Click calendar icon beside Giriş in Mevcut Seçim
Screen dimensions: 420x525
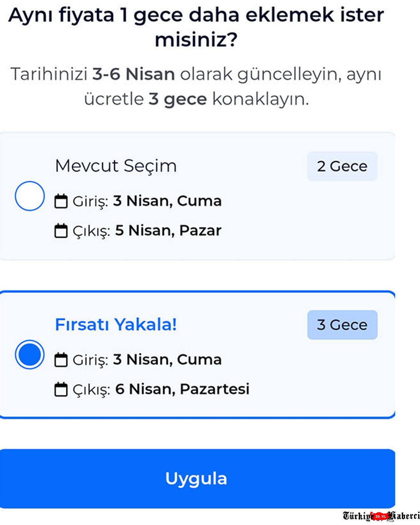[x=61, y=201]
